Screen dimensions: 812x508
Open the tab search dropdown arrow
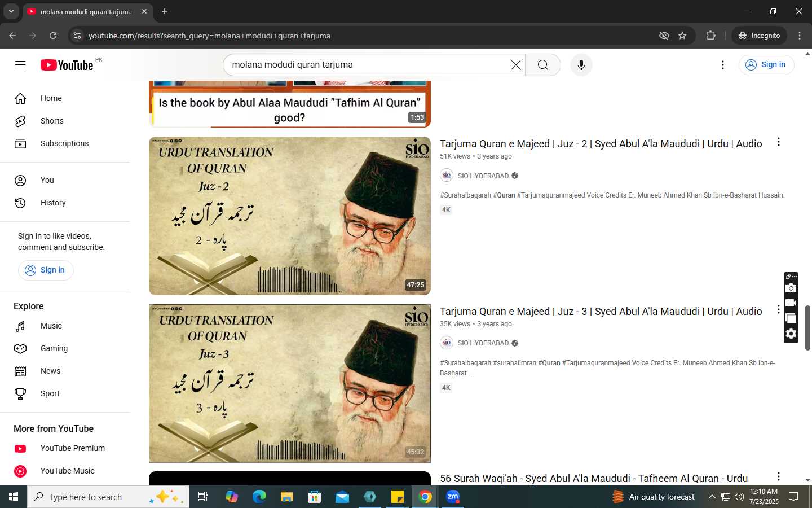(11, 11)
